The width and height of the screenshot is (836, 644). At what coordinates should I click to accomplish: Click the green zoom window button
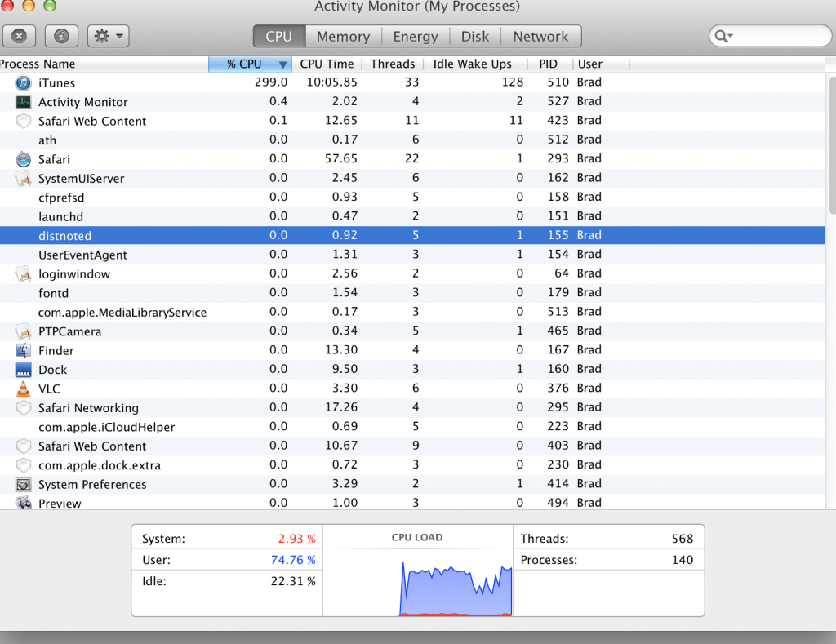50,6
